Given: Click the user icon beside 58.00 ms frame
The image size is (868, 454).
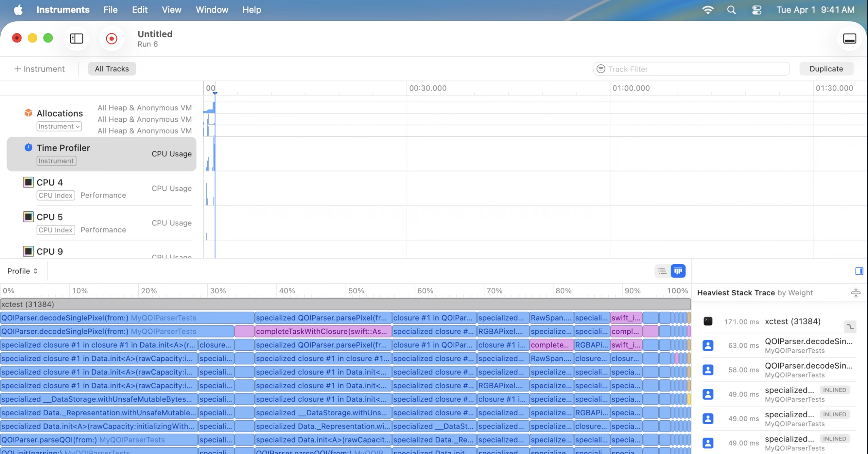Looking at the screenshot, I should click(708, 370).
